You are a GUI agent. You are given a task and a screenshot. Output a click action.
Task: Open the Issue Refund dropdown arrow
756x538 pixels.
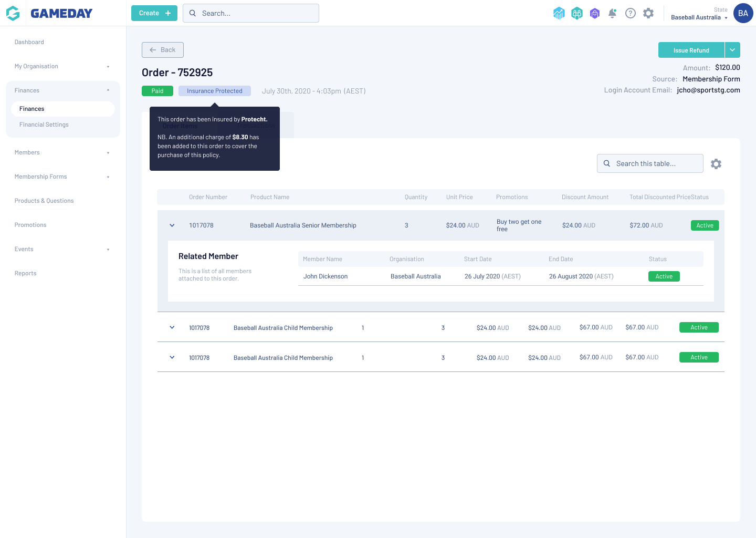(x=732, y=50)
